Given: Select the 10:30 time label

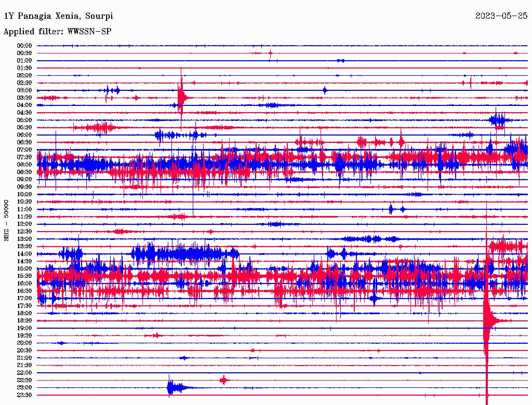Looking at the screenshot, I should point(24,202).
